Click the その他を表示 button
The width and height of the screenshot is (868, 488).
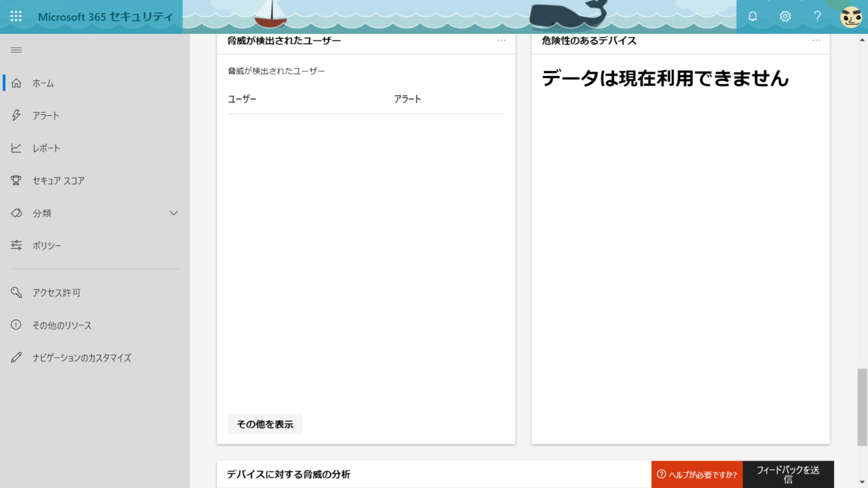pyautogui.click(x=265, y=424)
